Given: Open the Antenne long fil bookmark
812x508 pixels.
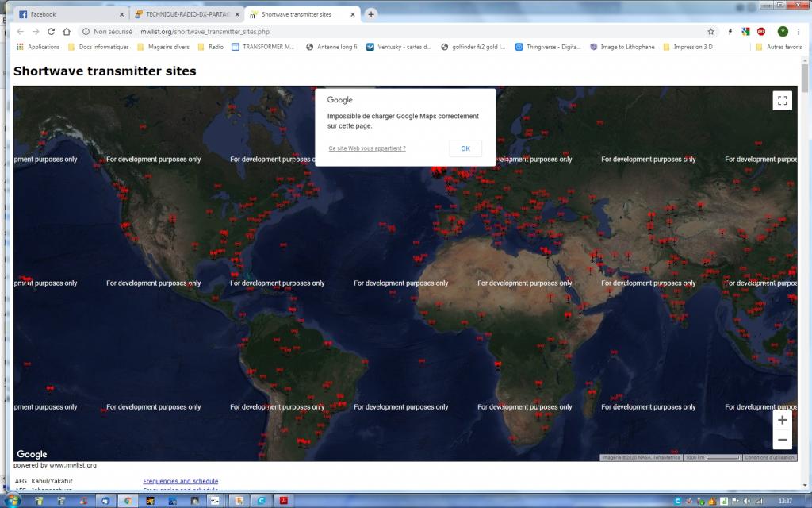Looking at the screenshot, I should click(x=332, y=47).
